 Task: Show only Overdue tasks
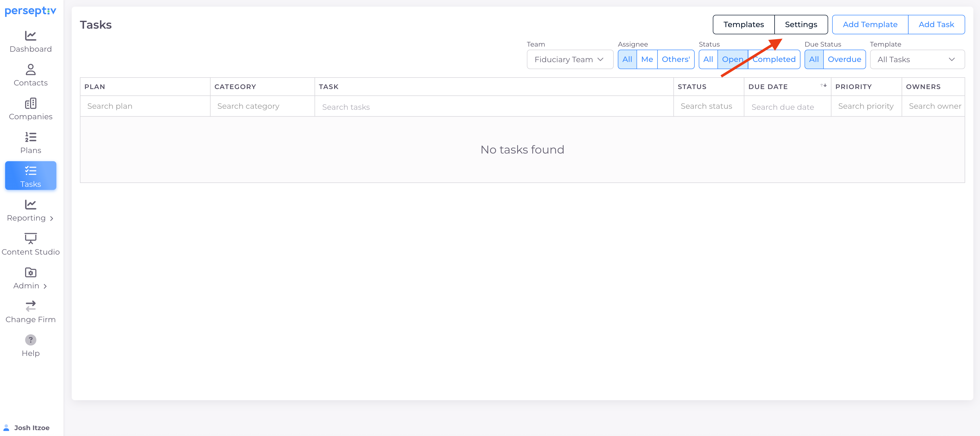[x=844, y=59]
